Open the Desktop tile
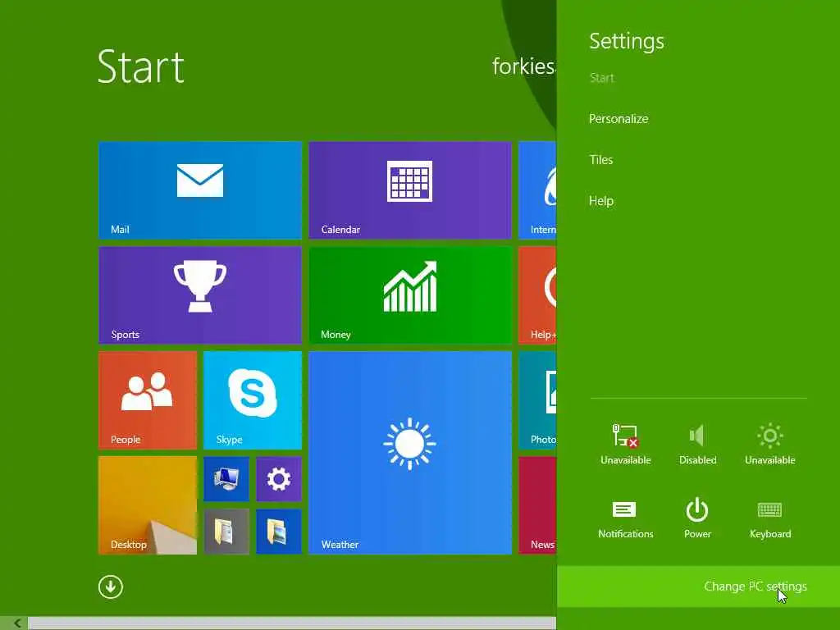The height and width of the screenshot is (630, 840). coord(148,504)
